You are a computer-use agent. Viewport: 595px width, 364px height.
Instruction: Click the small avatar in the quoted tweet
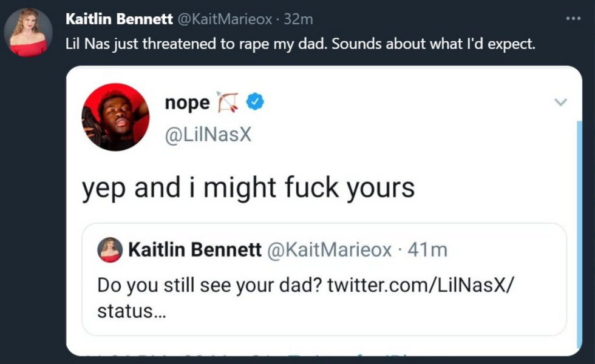coord(110,250)
